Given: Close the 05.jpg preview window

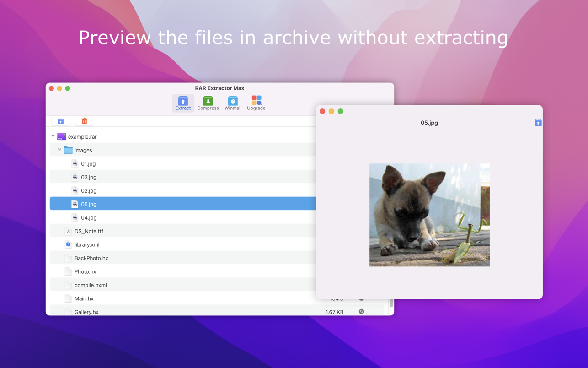Looking at the screenshot, I should (322, 111).
